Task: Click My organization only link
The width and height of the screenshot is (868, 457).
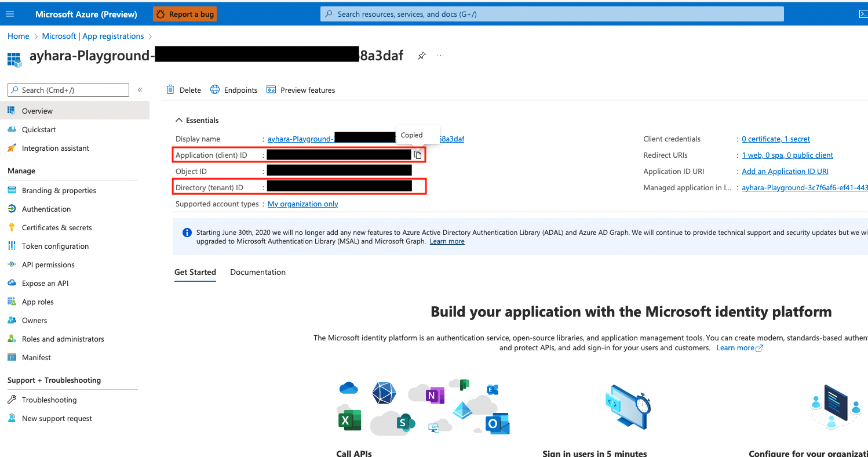Action: point(303,204)
